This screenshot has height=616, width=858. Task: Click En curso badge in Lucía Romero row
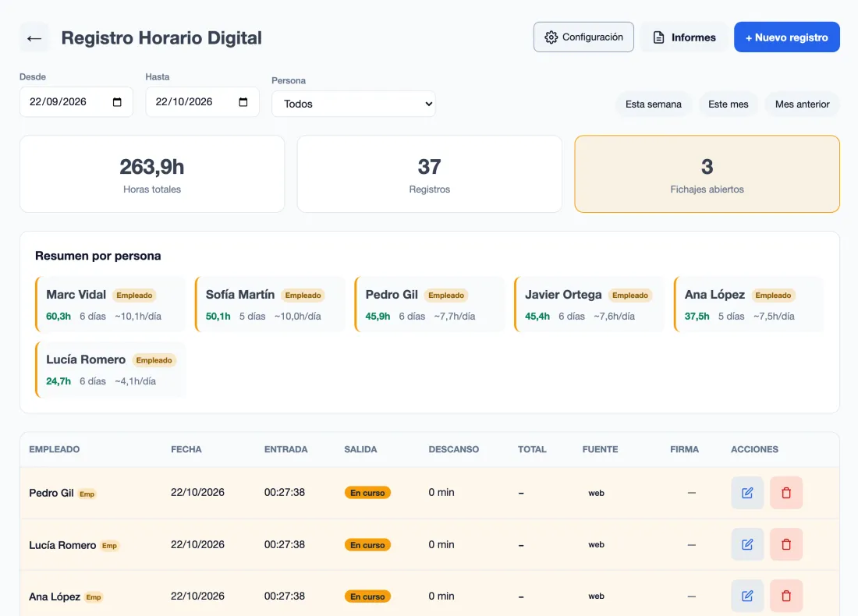coord(367,545)
